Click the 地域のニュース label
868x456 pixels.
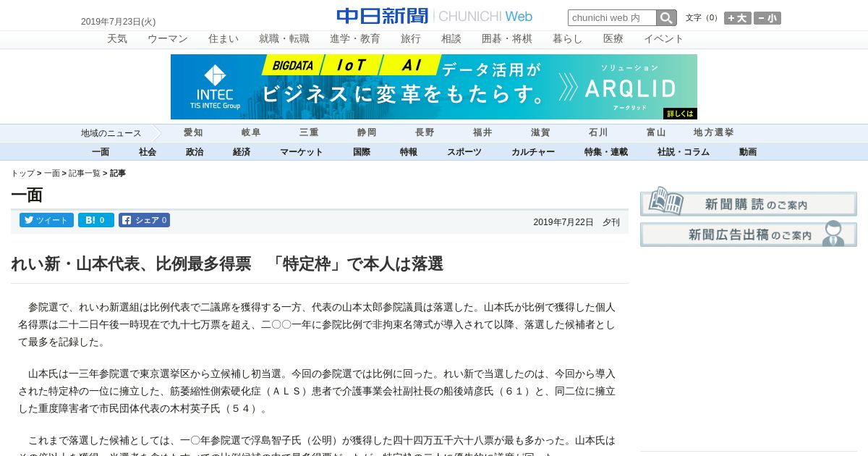(111, 133)
